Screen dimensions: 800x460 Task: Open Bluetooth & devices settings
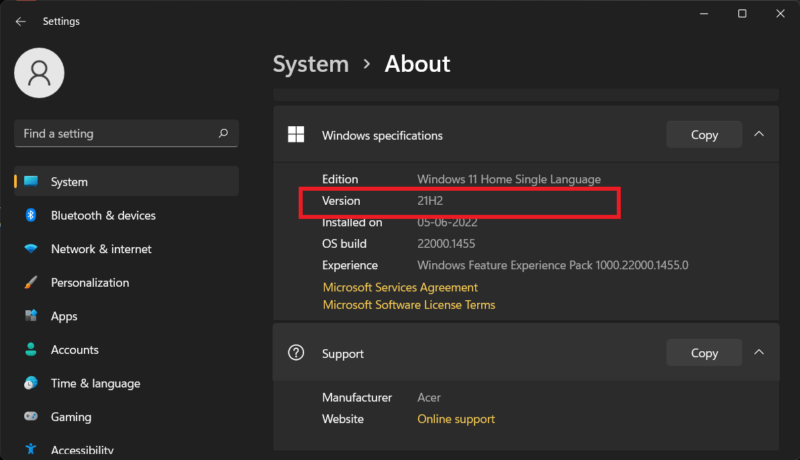(127, 215)
